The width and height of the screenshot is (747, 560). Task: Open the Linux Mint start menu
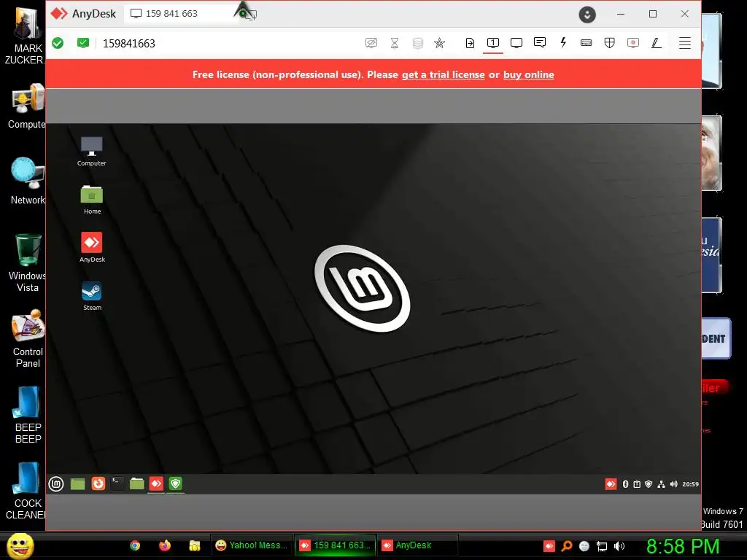[56, 484]
